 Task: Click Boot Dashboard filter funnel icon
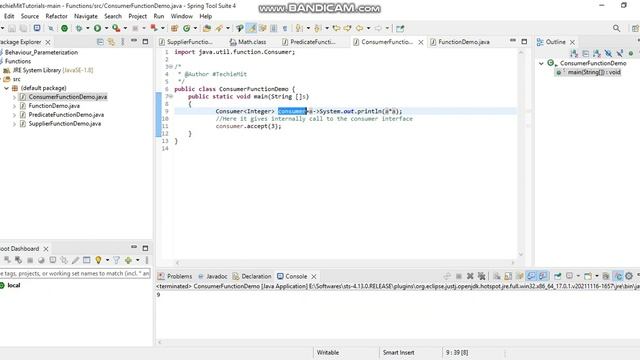116,260
